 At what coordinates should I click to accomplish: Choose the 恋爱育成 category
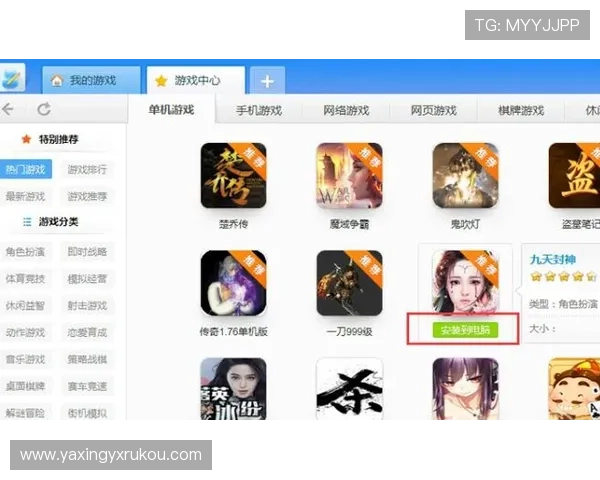click(87, 333)
